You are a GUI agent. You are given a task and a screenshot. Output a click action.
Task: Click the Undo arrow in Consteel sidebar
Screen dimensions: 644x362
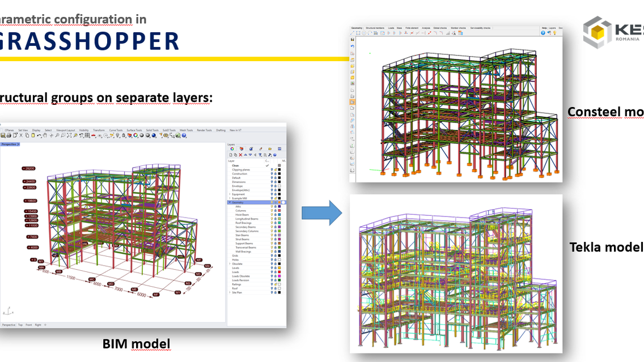[x=353, y=46]
